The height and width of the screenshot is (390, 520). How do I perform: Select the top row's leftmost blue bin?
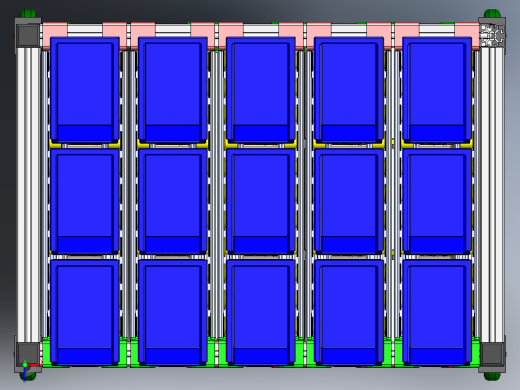point(85,90)
